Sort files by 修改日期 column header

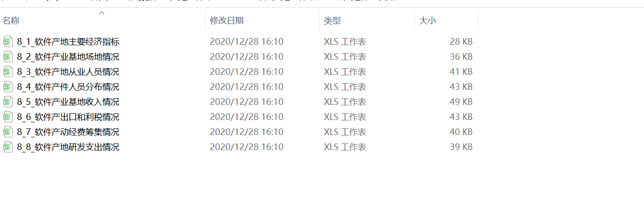(263, 21)
